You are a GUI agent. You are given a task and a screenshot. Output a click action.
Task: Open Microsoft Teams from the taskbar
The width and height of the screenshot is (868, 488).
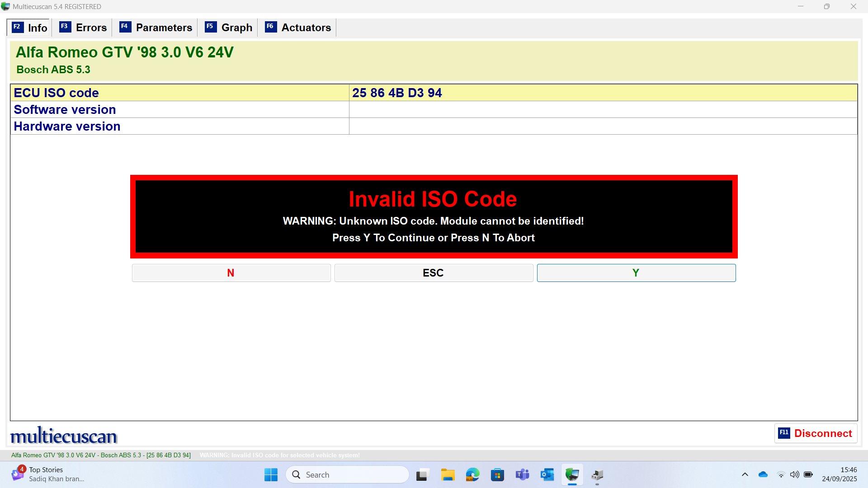(x=522, y=474)
